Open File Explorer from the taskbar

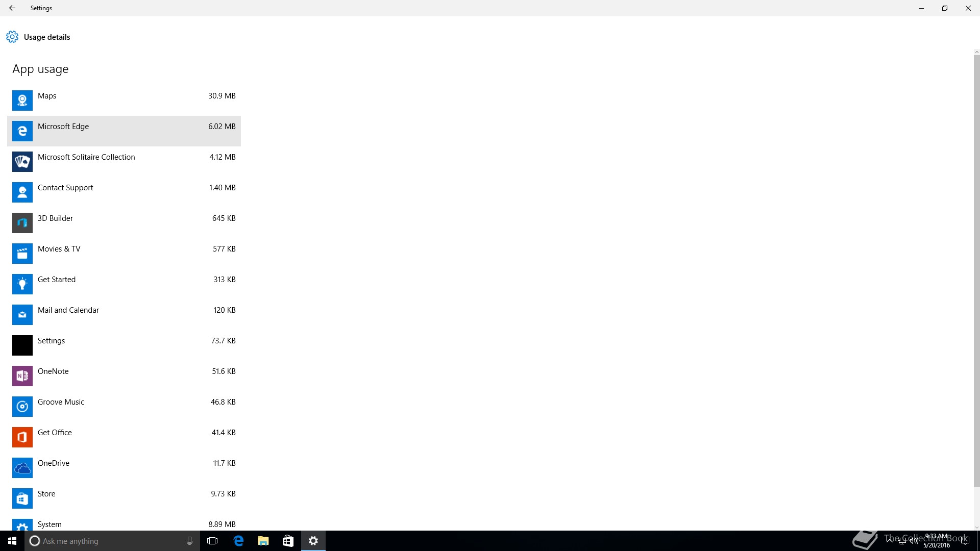tap(263, 541)
